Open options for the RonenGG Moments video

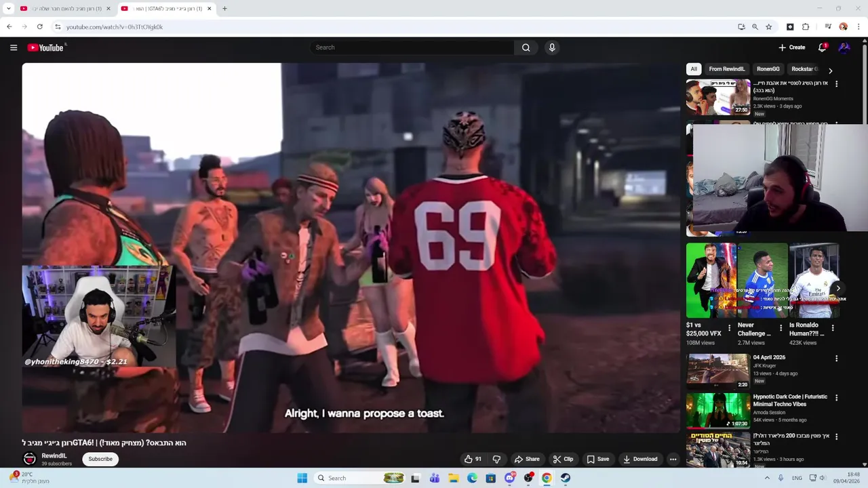[x=836, y=84]
